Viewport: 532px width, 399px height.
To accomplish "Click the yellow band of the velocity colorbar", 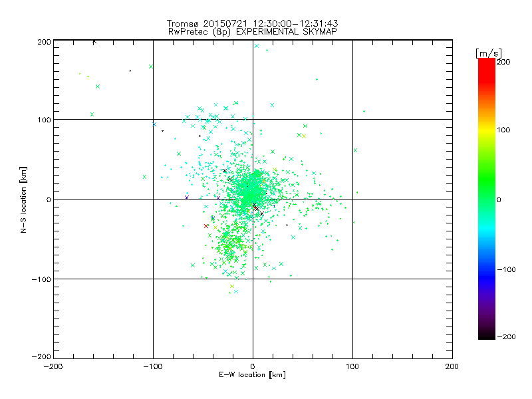I will tap(487, 130).
